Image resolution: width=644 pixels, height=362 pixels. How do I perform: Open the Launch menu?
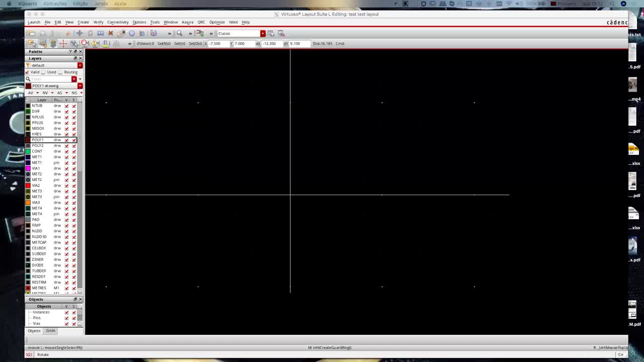point(34,22)
